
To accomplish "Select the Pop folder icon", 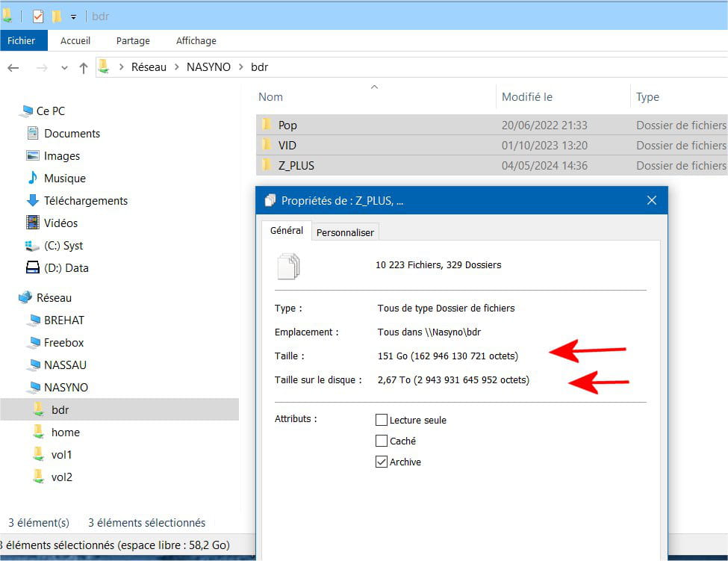I will (267, 125).
